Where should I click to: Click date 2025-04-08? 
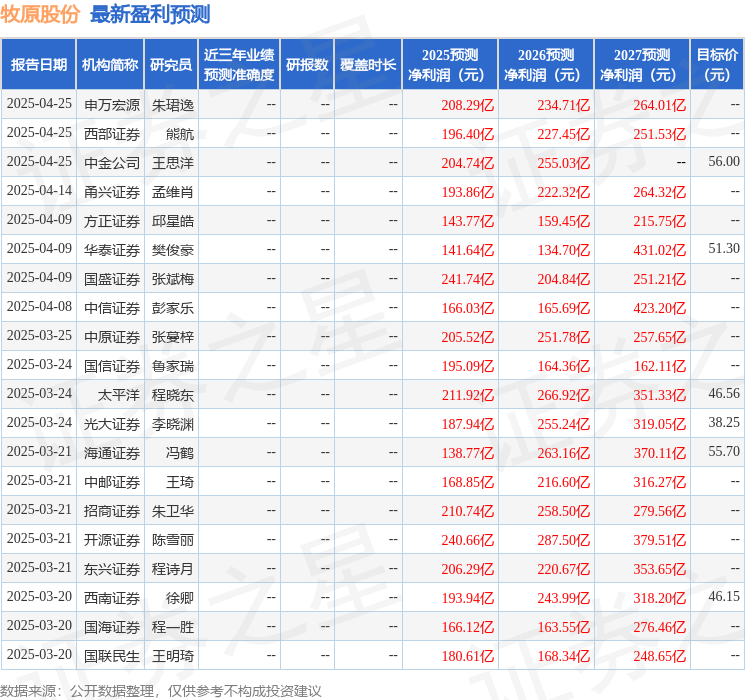(39, 307)
